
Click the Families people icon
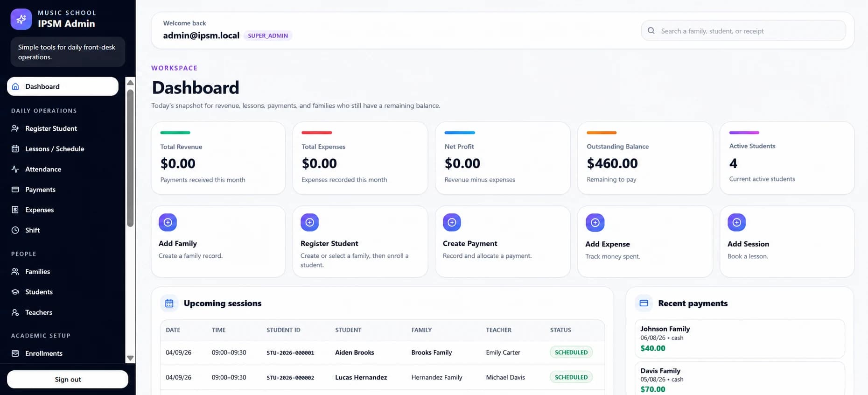[x=15, y=271]
